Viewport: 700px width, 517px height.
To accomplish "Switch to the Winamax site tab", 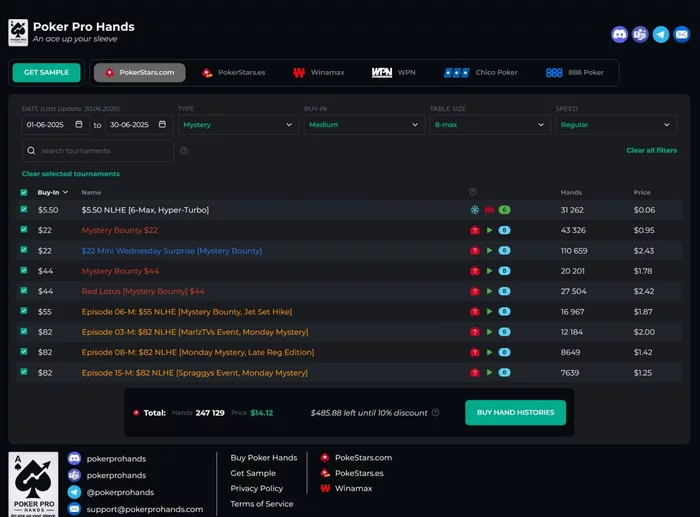I will (x=319, y=72).
